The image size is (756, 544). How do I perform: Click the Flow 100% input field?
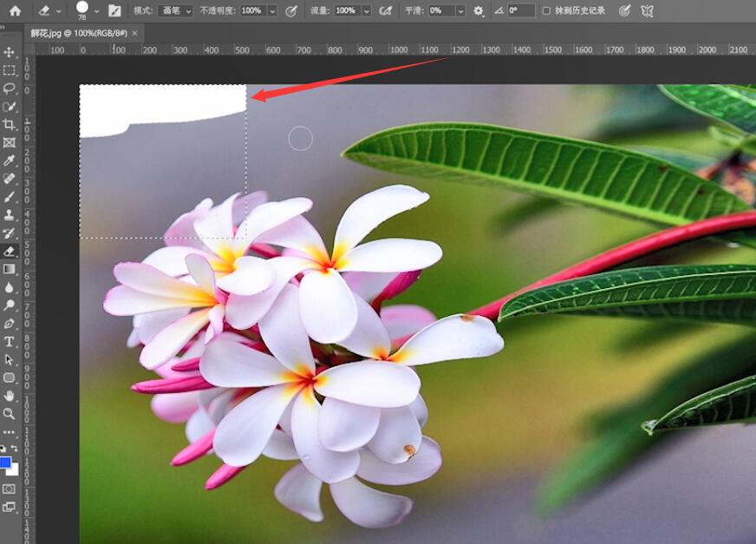[x=348, y=10]
